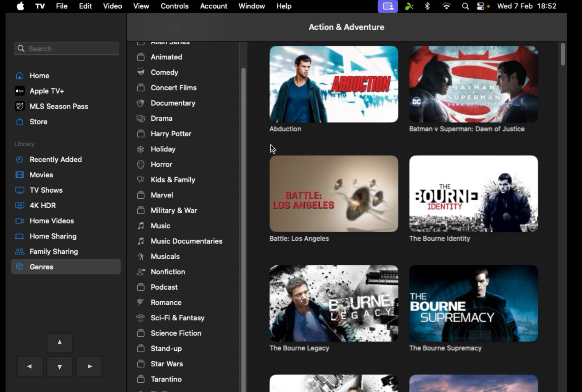Open the Account menu
582x392 pixels.
tap(213, 6)
